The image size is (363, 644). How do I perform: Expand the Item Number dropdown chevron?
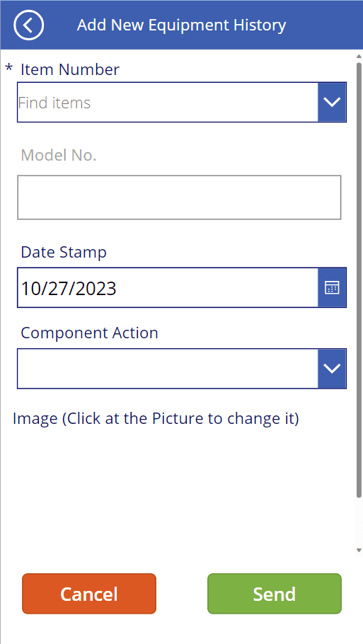pyautogui.click(x=332, y=102)
